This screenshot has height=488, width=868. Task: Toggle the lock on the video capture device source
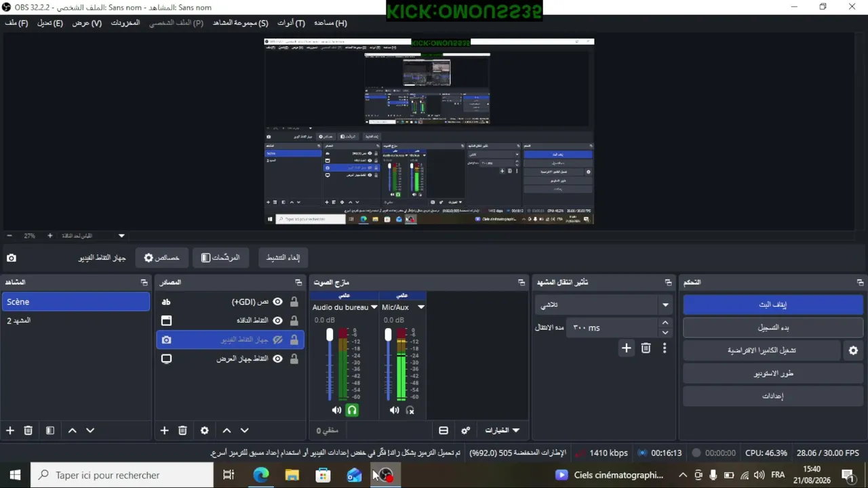(x=294, y=340)
